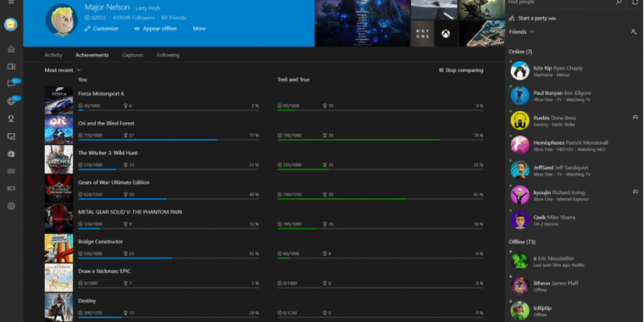Click Start a party
This screenshot has height=322, width=644.
tap(532, 18)
